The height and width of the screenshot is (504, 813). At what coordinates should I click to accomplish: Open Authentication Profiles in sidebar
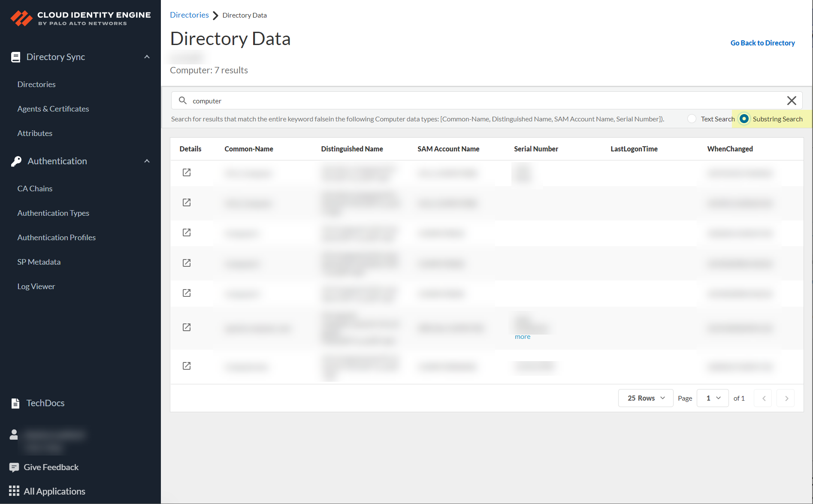[x=57, y=238]
